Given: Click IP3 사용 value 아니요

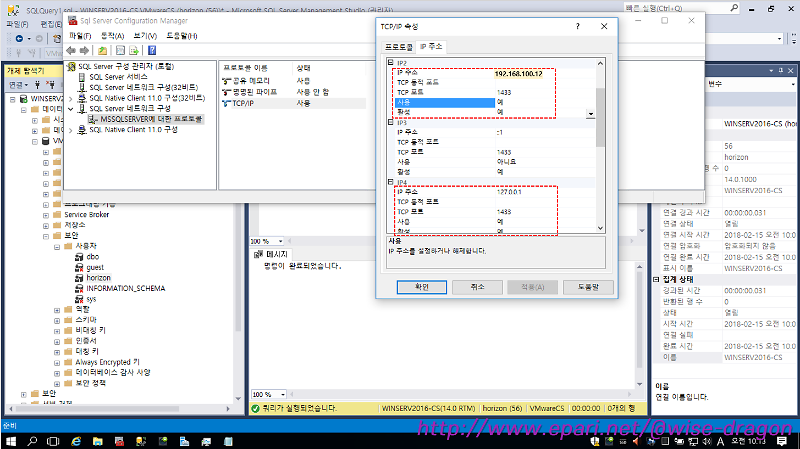Looking at the screenshot, I should 507,162.
